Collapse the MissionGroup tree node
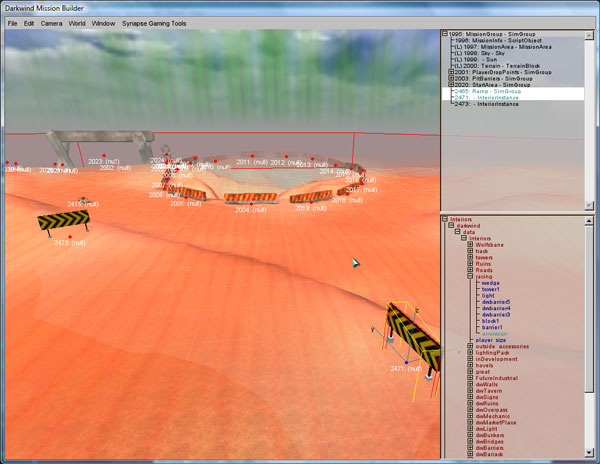The width and height of the screenshot is (600, 464). tap(446, 33)
